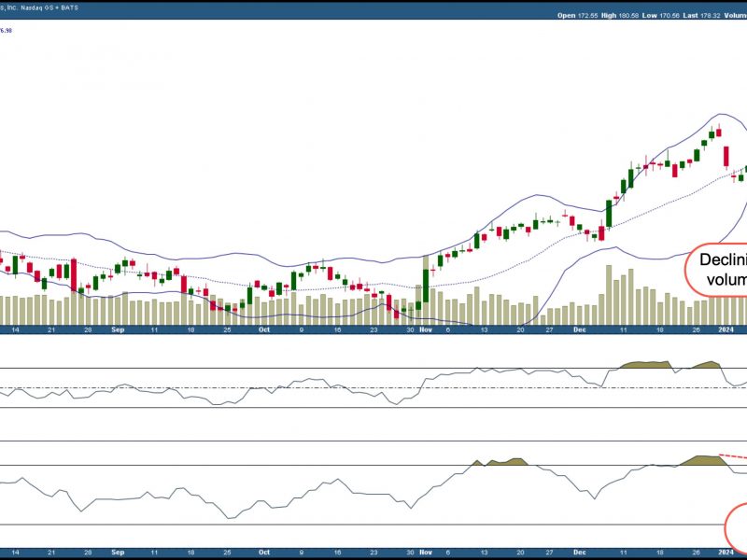Click the tall volume bar at start of November
747x560 pixels.
point(426,290)
